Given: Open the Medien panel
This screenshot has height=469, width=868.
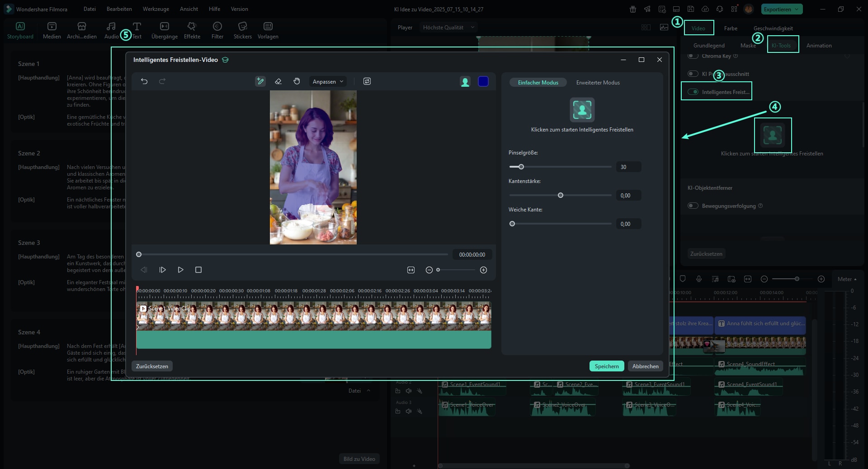Looking at the screenshot, I should [x=52, y=30].
